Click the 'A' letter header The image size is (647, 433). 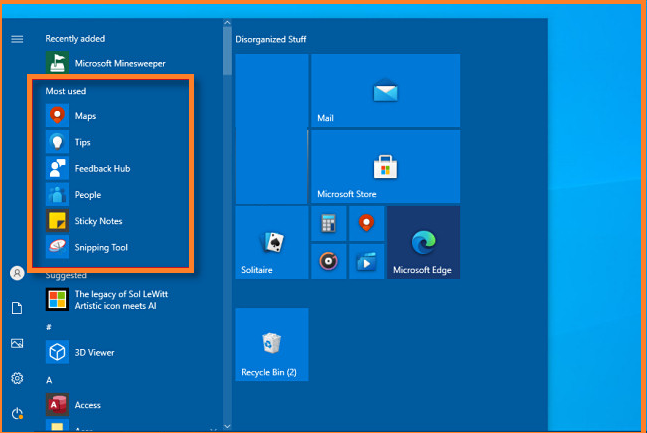tap(49, 380)
